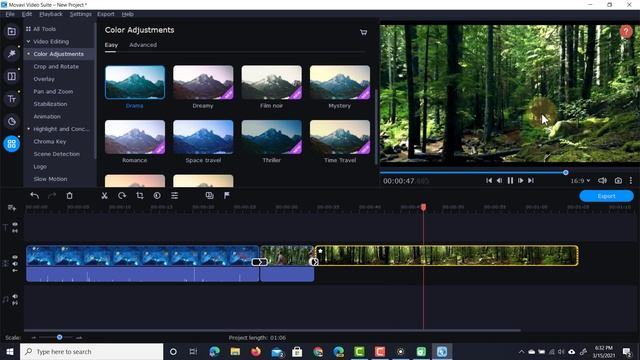Open the Playback menu
The width and height of the screenshot is (640, 360).
click(x=51, y=14)
